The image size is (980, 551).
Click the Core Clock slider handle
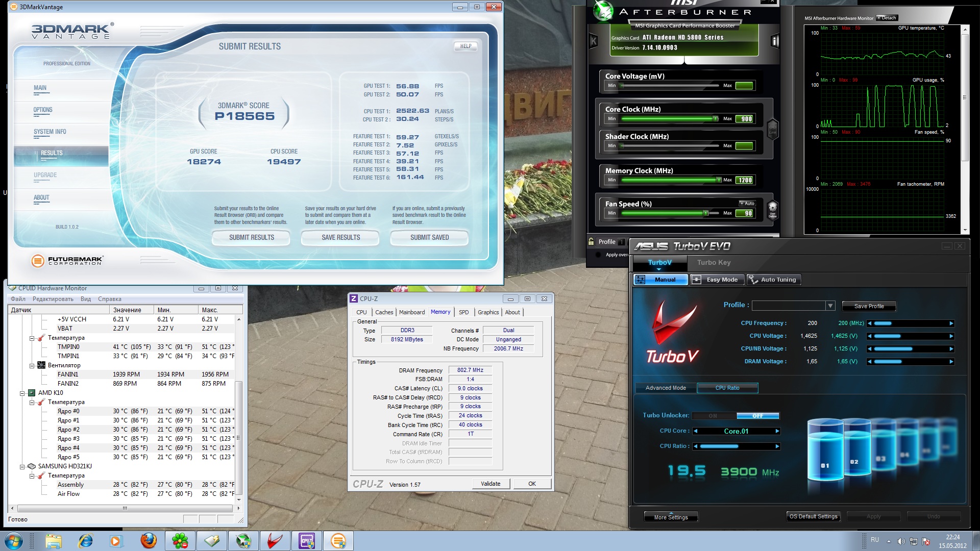click(x=716, y=119)
